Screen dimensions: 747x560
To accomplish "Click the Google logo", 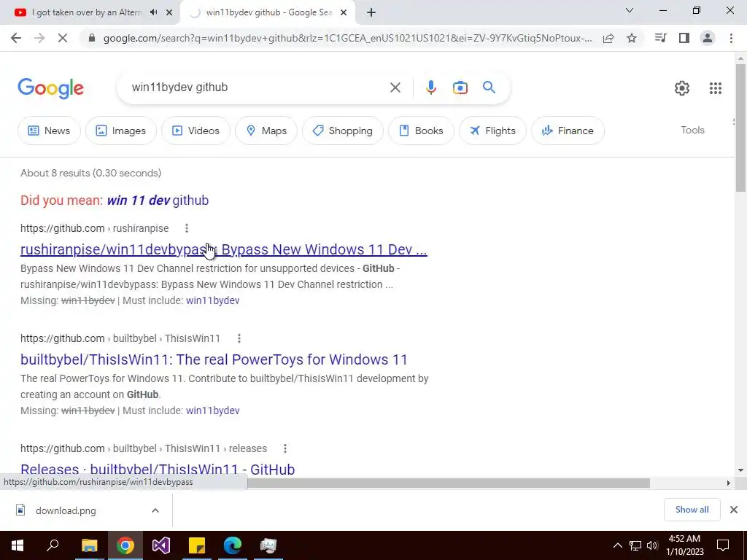I will click(x=51, y=88).
